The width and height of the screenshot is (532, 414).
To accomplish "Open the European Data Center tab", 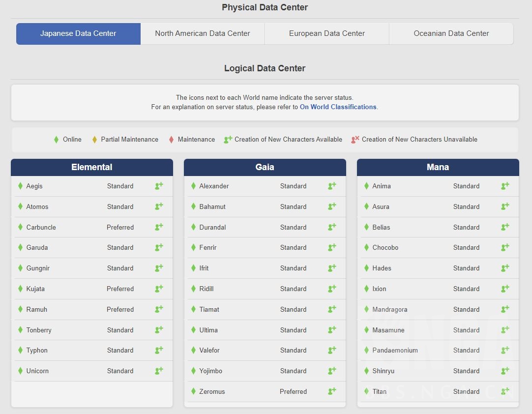I will tap(327, 33).
